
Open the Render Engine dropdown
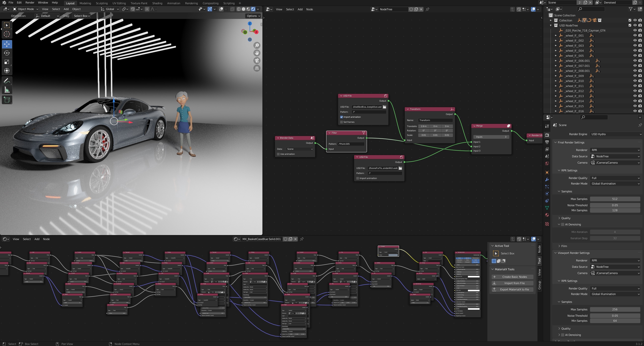pyautogui.click(x=616, y=134)
